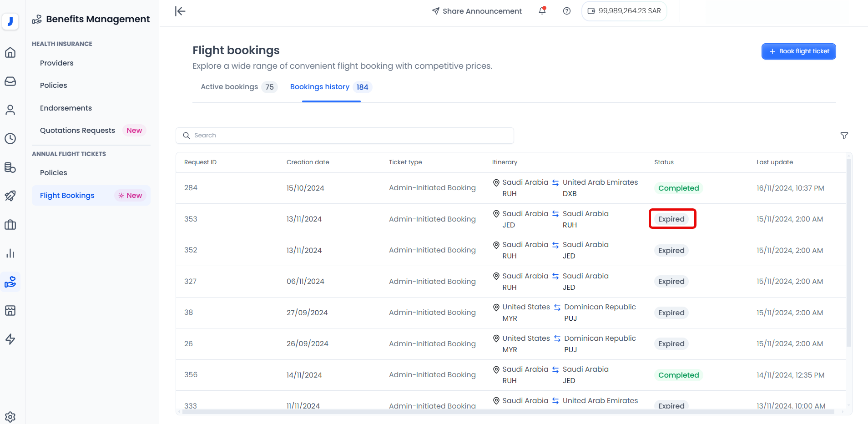
Task: Click the bar chart analytics icon
Action: [10, 253]
